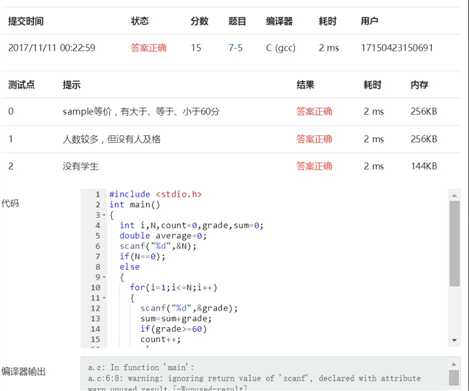This screenshot has width=469, height=391.
Task: Click code line double average=0;
Action: coord(163,236)
